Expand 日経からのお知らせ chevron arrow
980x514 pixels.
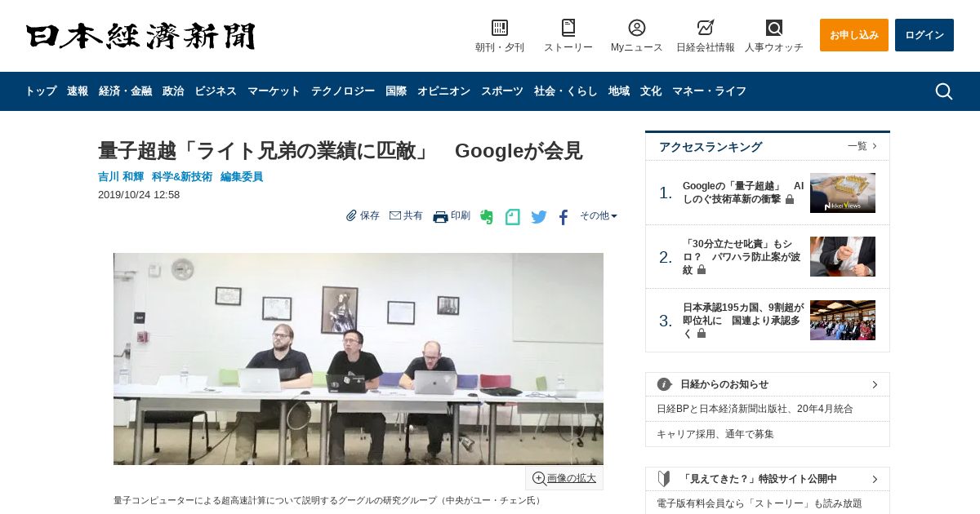pos(875,384)
